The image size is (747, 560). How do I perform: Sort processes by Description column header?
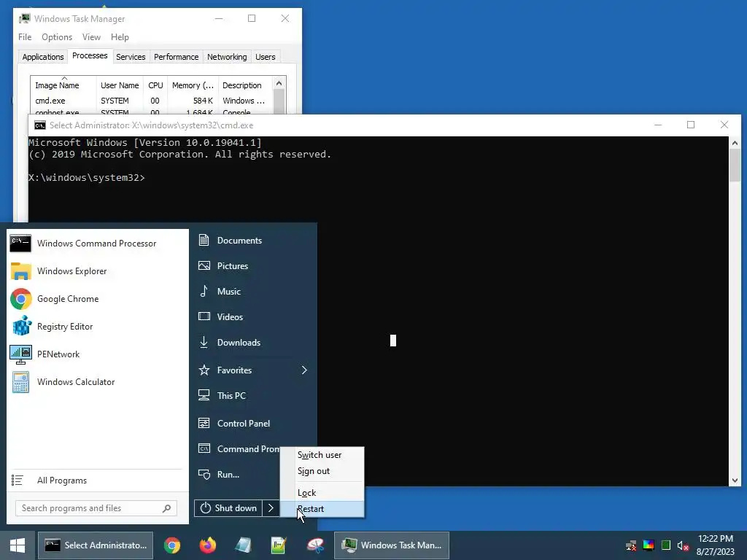245,85
